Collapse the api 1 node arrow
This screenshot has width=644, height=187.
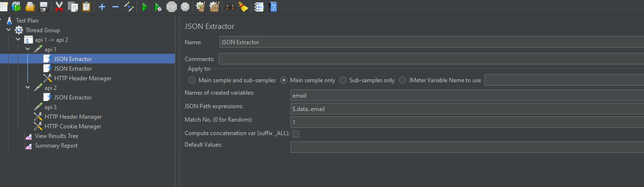point(28,50)
